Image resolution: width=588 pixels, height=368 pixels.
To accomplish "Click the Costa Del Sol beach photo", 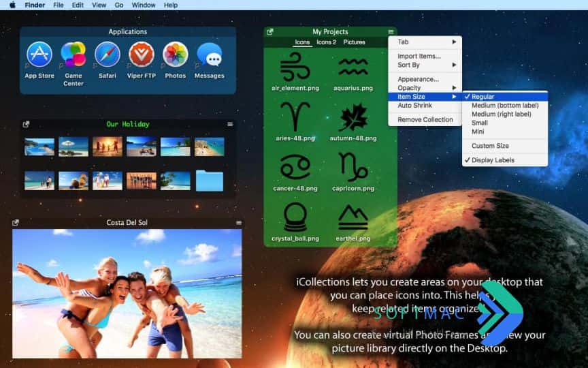I will tap(127, 294).
